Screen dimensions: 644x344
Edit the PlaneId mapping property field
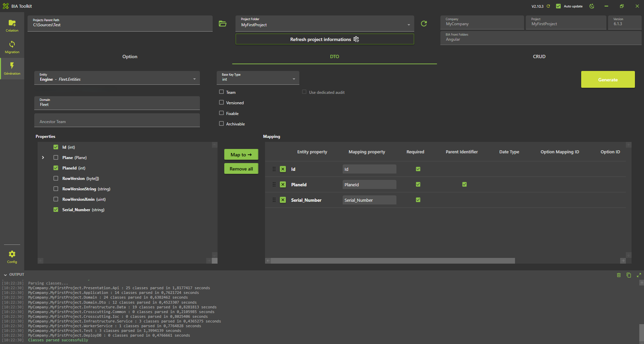pyautogui.click(x=369, y=185)
